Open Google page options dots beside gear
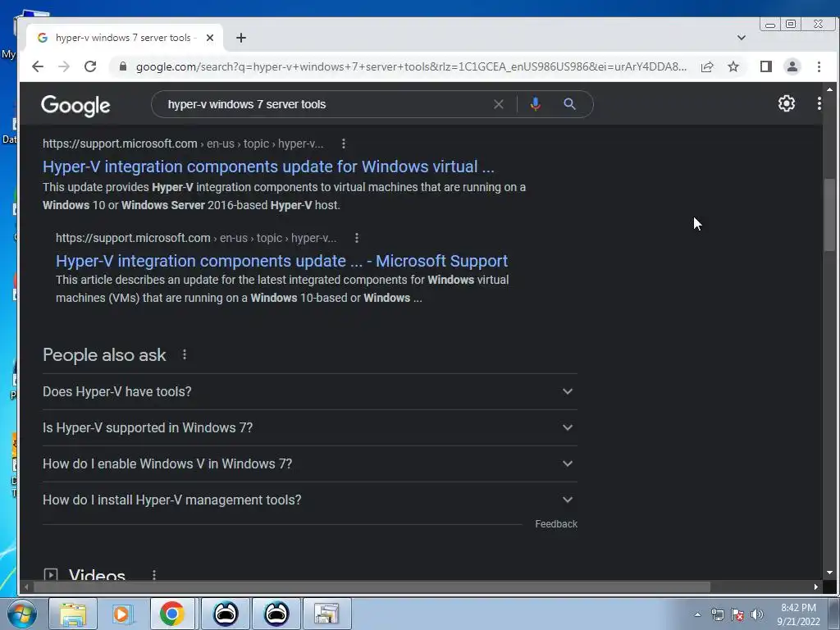 [x=819, y=103]
